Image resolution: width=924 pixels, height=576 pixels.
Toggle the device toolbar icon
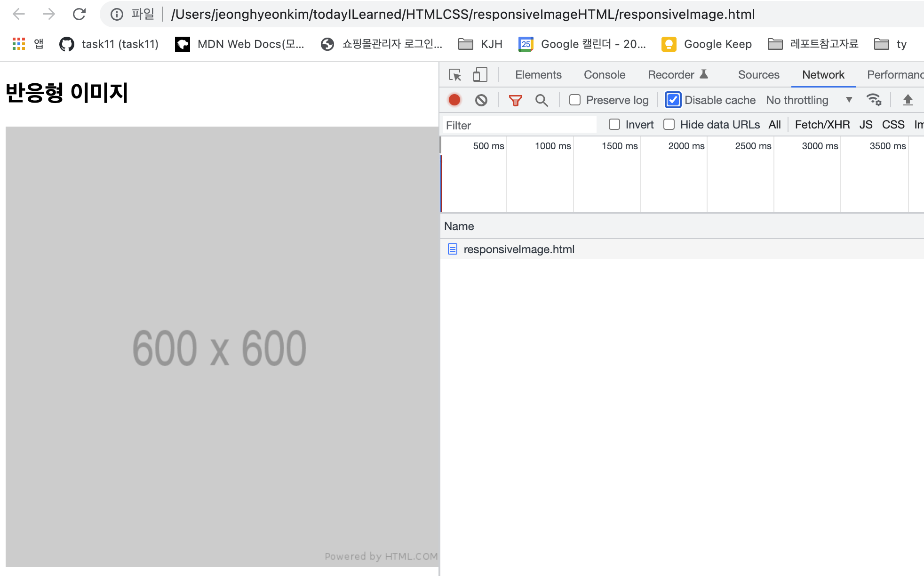[480, 75]
